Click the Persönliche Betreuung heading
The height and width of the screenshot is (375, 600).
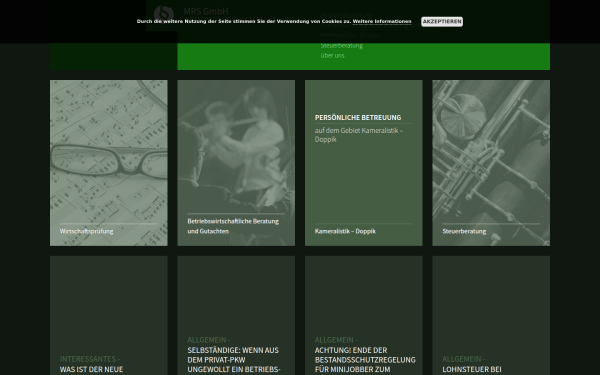[358, 117]
